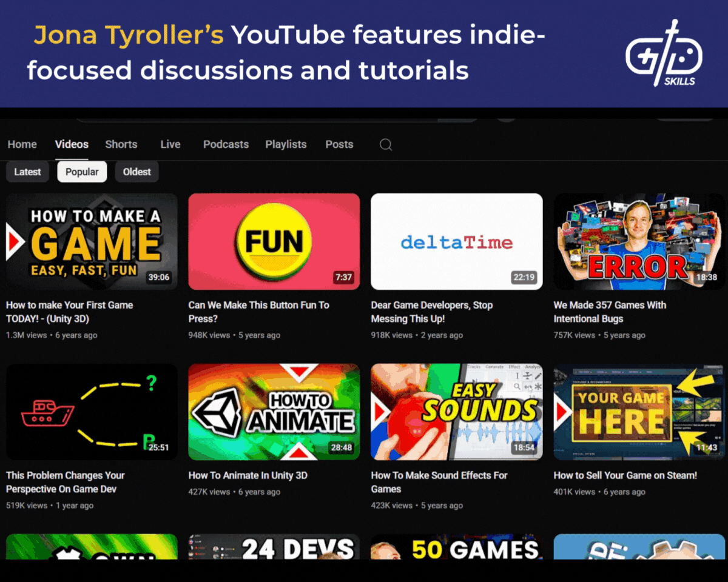
Task: Open 'Dear Game Developers, Stop Messing This Up!'
Action: pos(433,312)
